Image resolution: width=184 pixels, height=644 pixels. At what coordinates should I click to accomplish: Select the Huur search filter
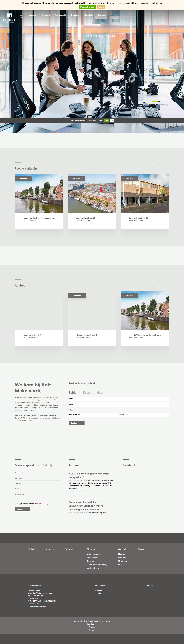coord(100,393)
